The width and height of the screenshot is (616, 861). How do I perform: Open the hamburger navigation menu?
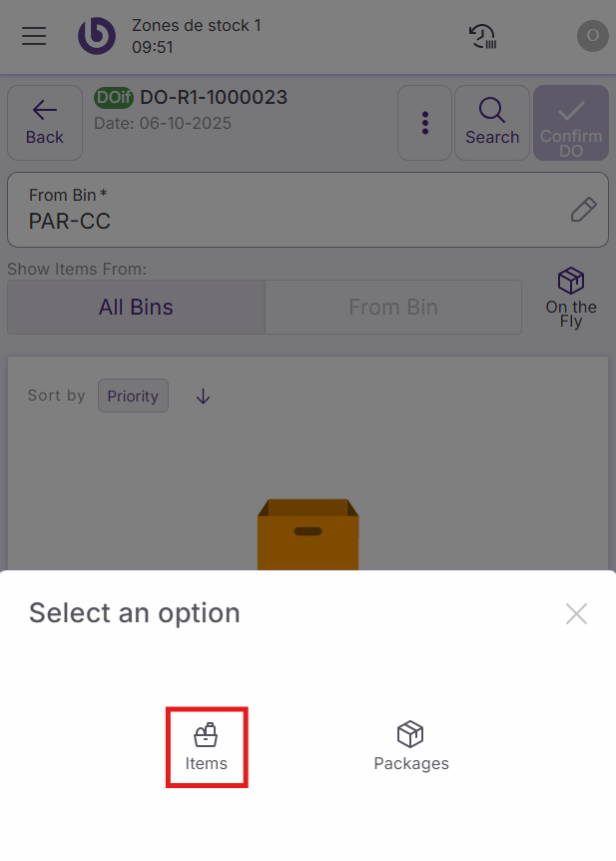point(34,36)
